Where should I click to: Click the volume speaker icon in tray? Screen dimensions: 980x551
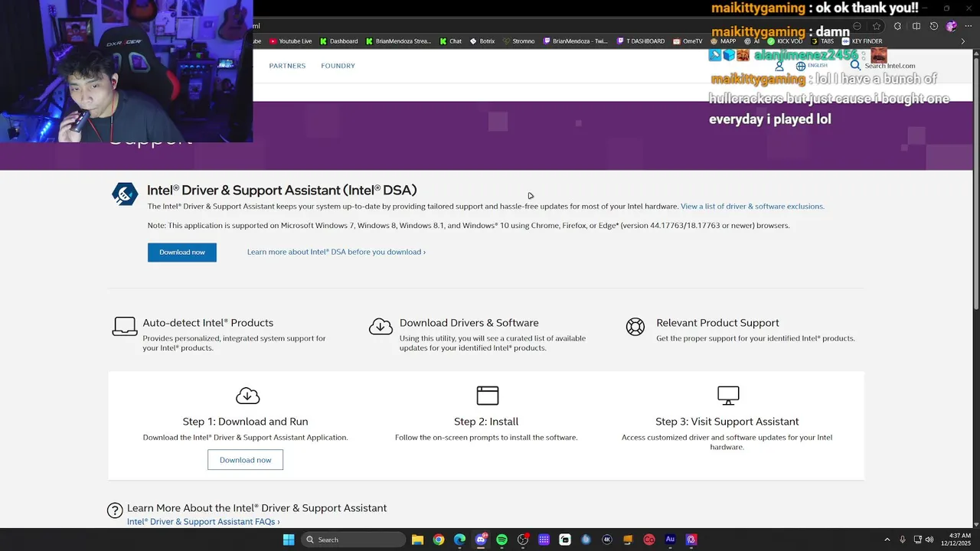(x=929, y=540)
